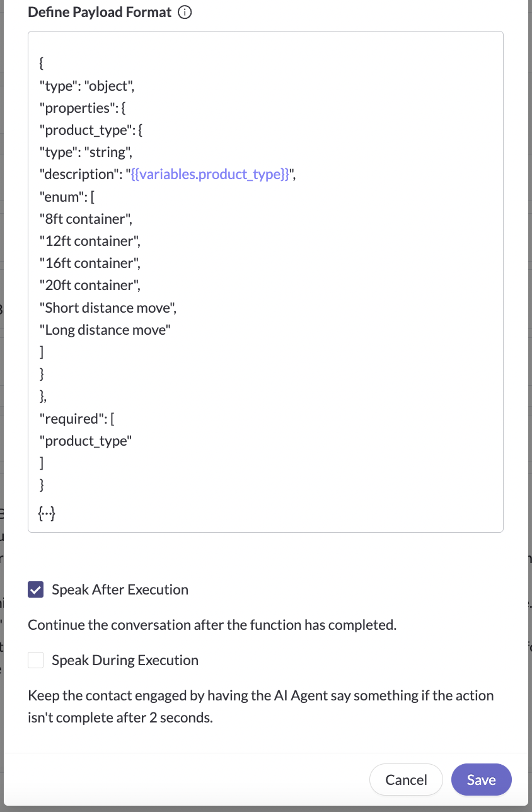This screenshot has width=532, height=812.
Task: Place cursor on the "12ft container" line
Action: [x=89, y=241]
